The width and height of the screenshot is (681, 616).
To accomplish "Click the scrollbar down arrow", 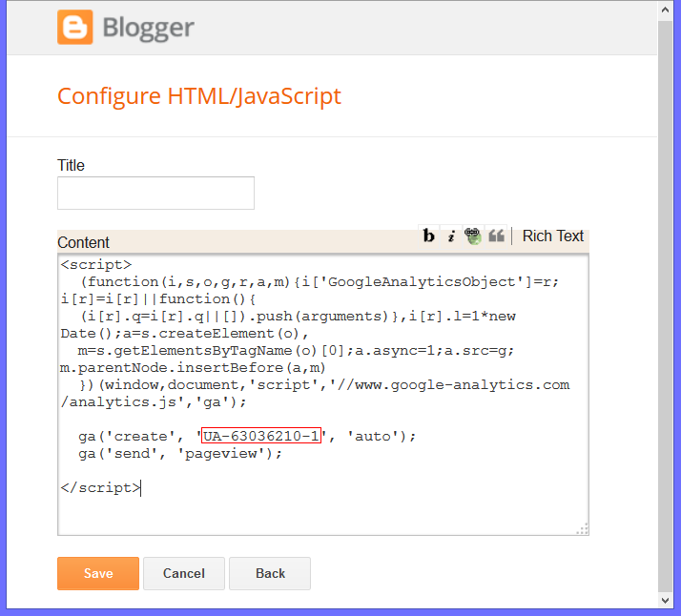I will [x=666, y=601].
